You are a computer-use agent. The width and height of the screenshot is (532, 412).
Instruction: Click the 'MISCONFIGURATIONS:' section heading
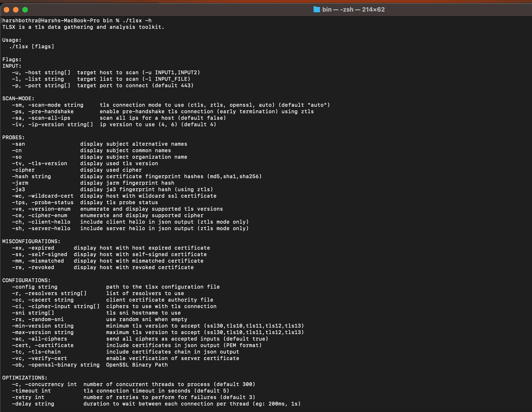pos(31,241)
